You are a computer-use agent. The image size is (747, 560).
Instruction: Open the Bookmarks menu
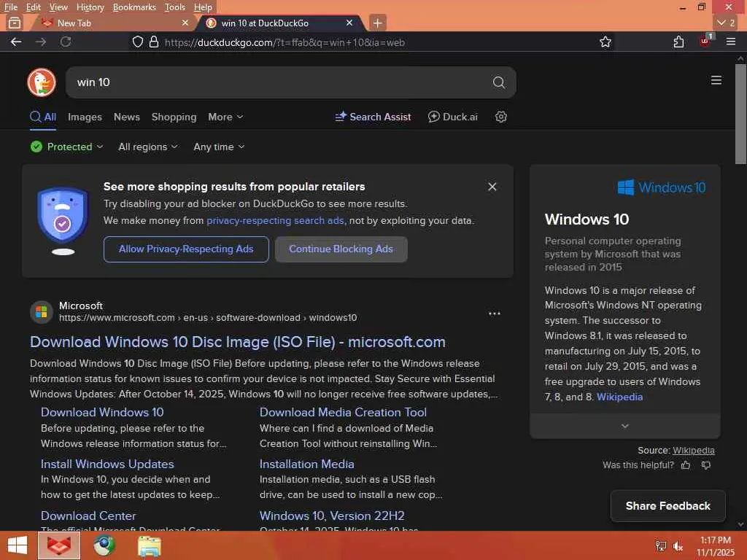coord(134,7)
